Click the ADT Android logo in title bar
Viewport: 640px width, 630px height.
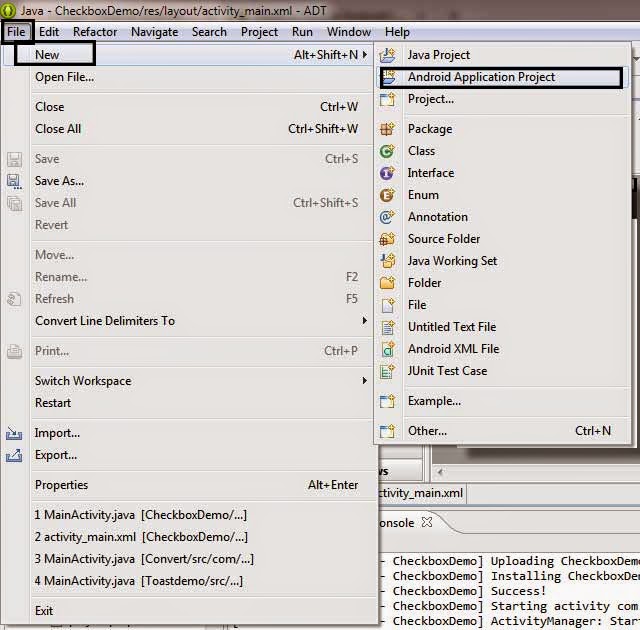(x=8, y=10)
